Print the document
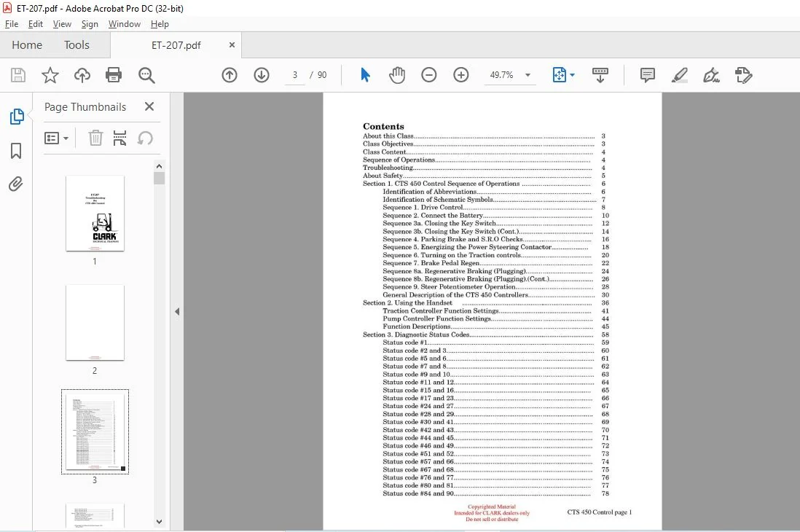 click(113, 75)
